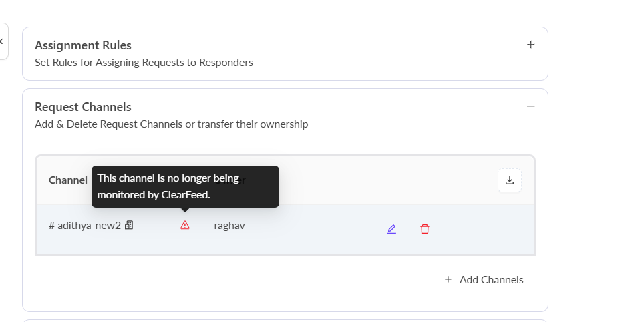Collapse Request Channels with the minus icon

coord(531,106)
